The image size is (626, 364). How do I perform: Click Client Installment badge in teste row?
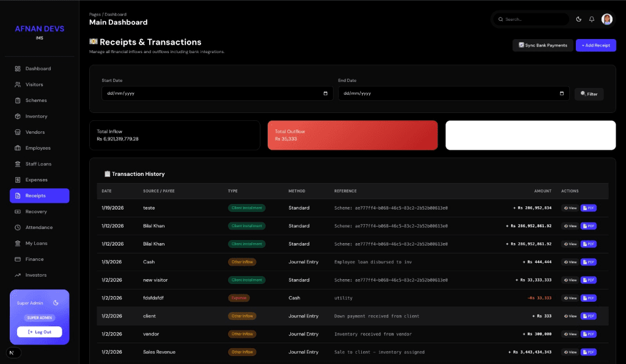click(x=247, y=208)
